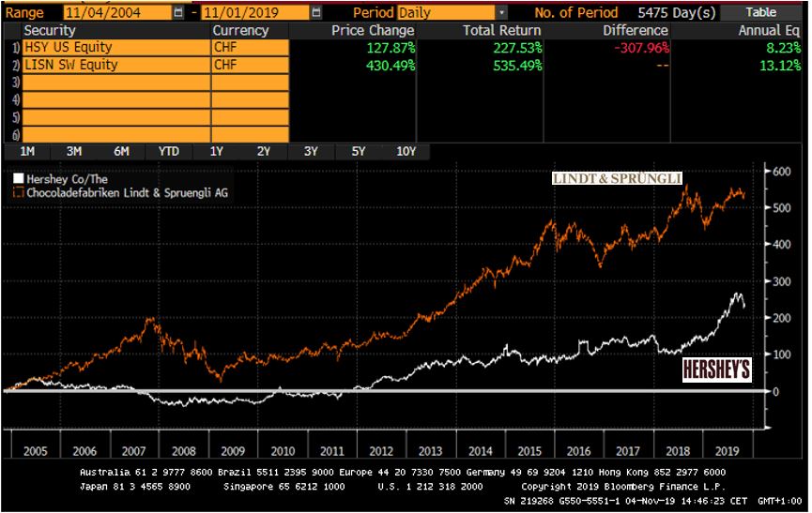Click the LISN price change value 430.49%
Image resolution: width=812 pixels, height=513 pixels.
(x=391, y=66)
